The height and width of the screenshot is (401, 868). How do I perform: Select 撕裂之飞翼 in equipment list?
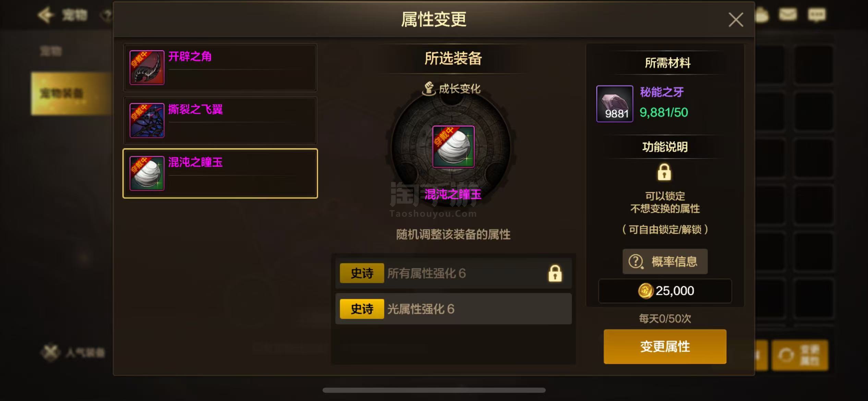pyautogui.click(x=220, y=120)
